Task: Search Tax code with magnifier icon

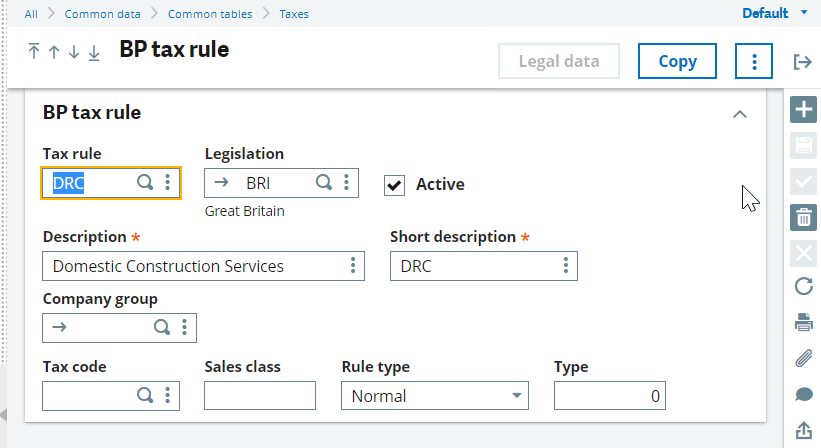Action: pyautogui.click(x=145, y=395)
